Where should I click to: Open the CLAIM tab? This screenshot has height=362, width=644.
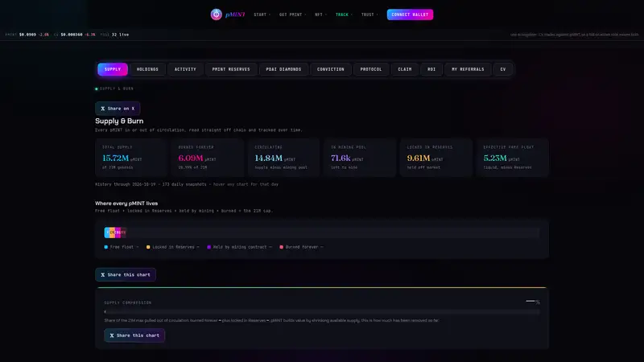405,69
